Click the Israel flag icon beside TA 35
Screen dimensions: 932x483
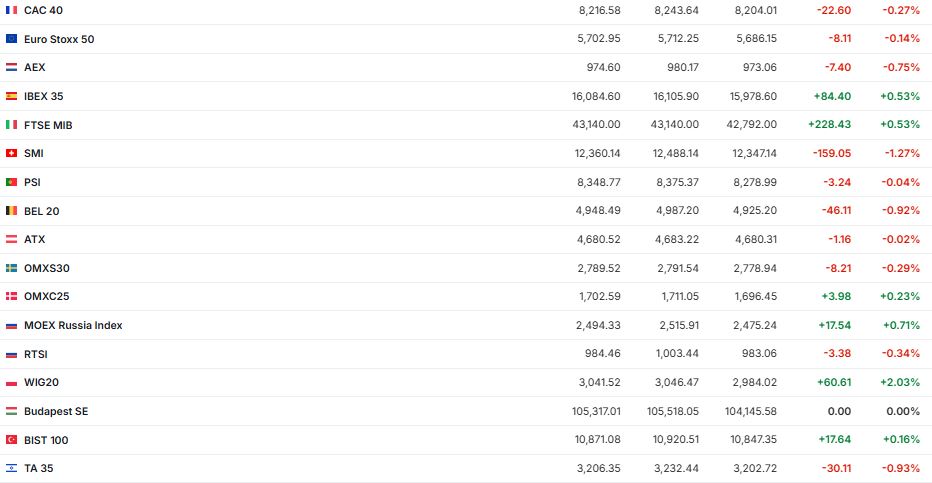coord(11,468)
